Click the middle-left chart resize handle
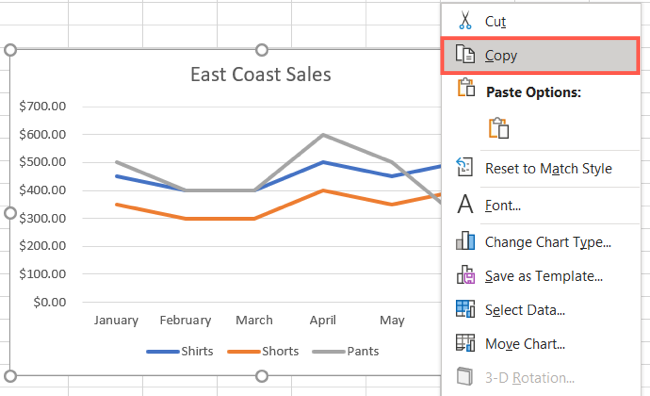The height and width of the screenshot is (396, 650). point(10,213)
